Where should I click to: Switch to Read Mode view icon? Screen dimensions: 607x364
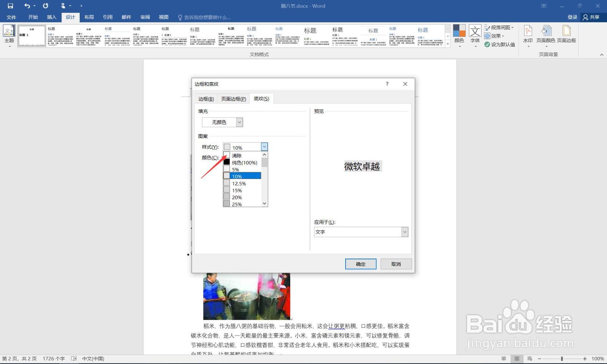click(504, 358)
